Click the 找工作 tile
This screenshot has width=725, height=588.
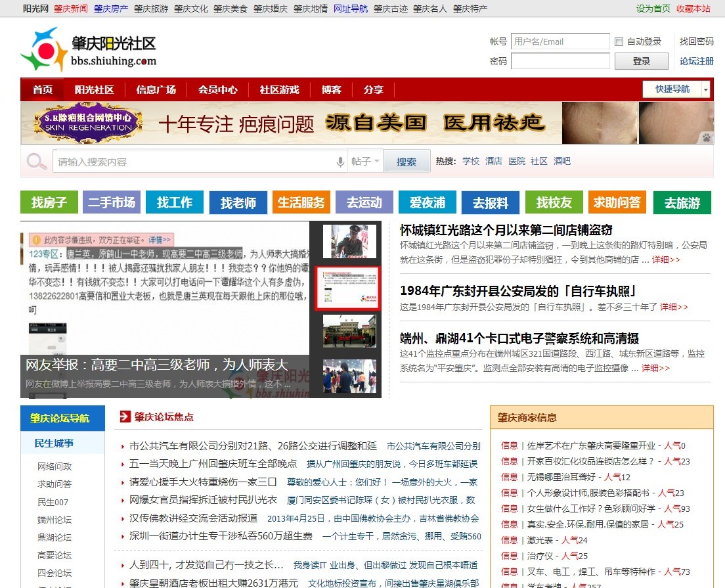pos(175,202)
